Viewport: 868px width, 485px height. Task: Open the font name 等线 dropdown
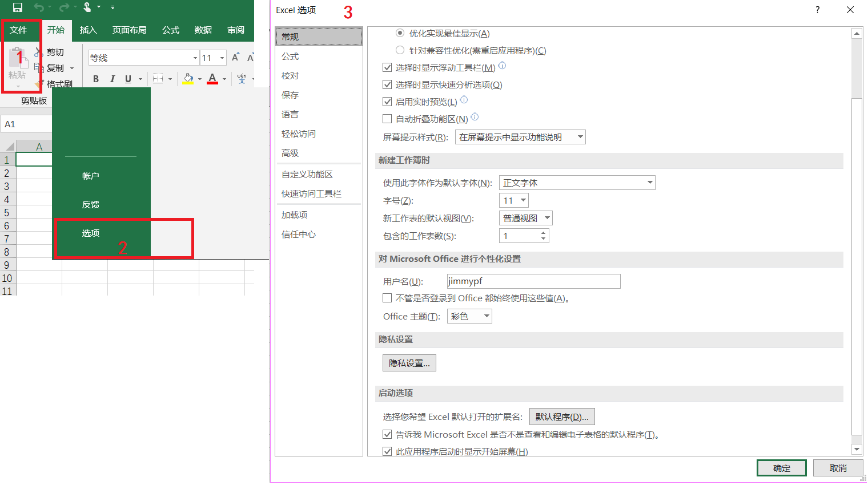point(195,58)
